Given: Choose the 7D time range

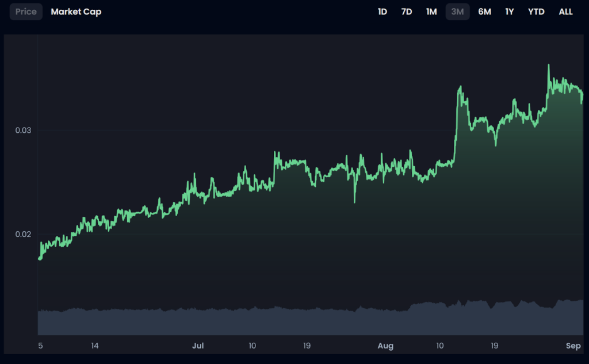Looking at the screenshot, I should pyautogui.click(x=406, y=12).
